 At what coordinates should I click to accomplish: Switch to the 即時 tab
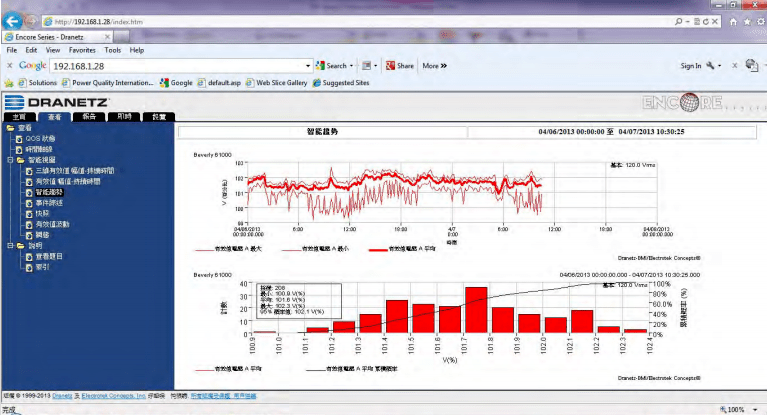124,117
